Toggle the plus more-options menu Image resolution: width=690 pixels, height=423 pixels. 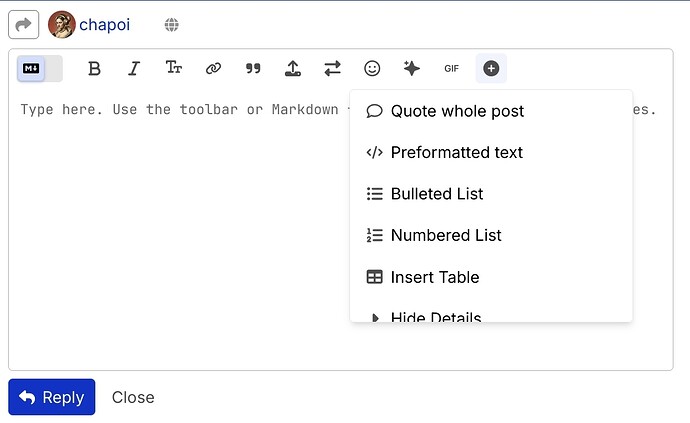pyautogui.click(x=491, y=69)
